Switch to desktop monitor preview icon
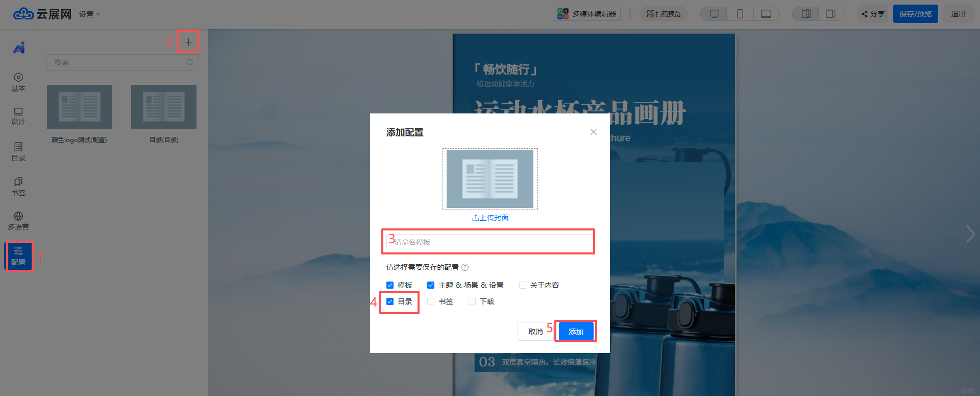Viewport: 980px width, 396px height. point(715,14)
